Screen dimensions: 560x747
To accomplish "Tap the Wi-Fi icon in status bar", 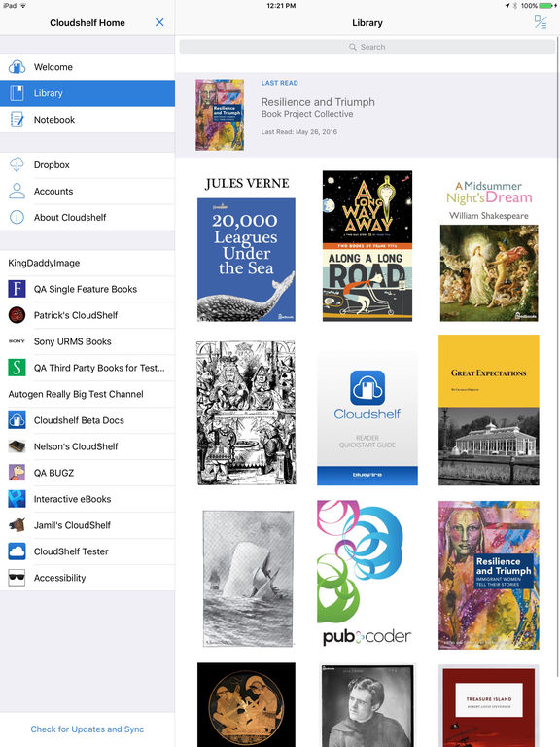I will [x=23, y=6].
